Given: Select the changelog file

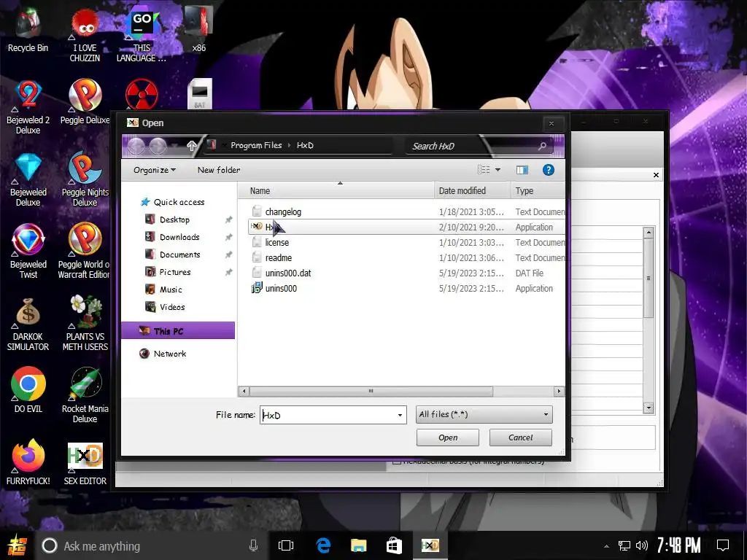Looking at the screenshot, I should (x=283, y=212).
